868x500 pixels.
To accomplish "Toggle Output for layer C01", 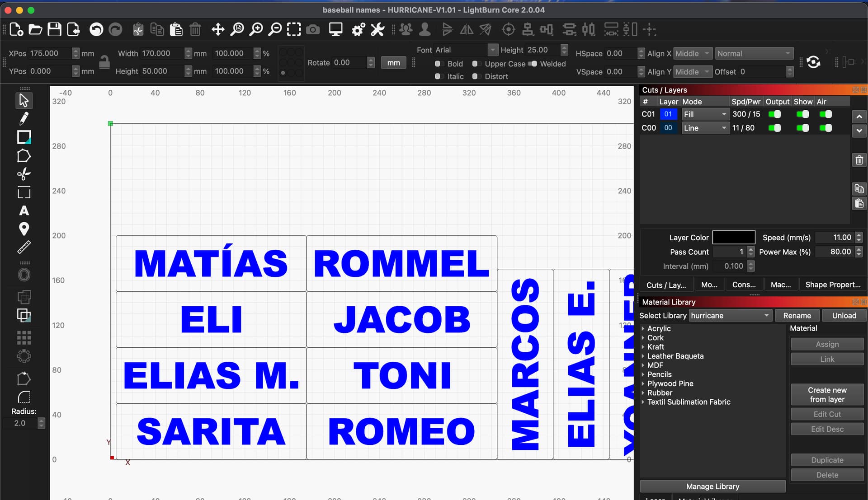I will [x=775, y=114].
